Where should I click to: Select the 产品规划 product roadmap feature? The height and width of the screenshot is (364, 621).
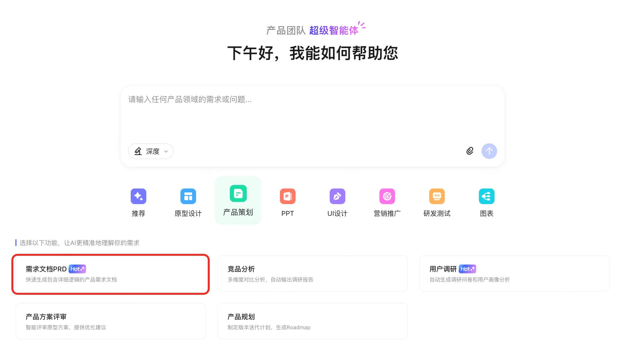312,321
